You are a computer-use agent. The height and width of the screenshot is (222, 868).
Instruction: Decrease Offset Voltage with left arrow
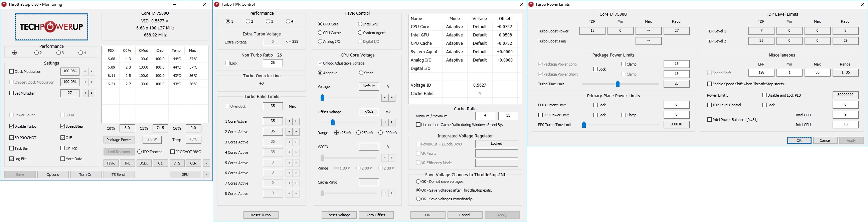385,122
